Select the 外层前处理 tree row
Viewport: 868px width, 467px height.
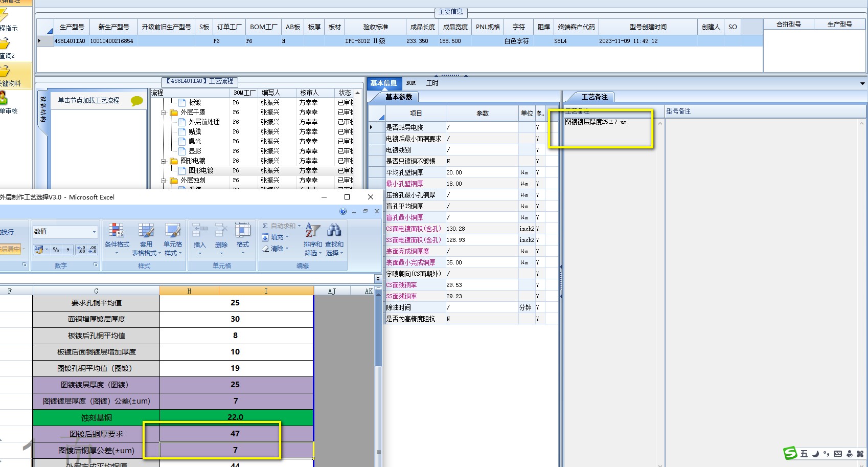coord(204,122)
